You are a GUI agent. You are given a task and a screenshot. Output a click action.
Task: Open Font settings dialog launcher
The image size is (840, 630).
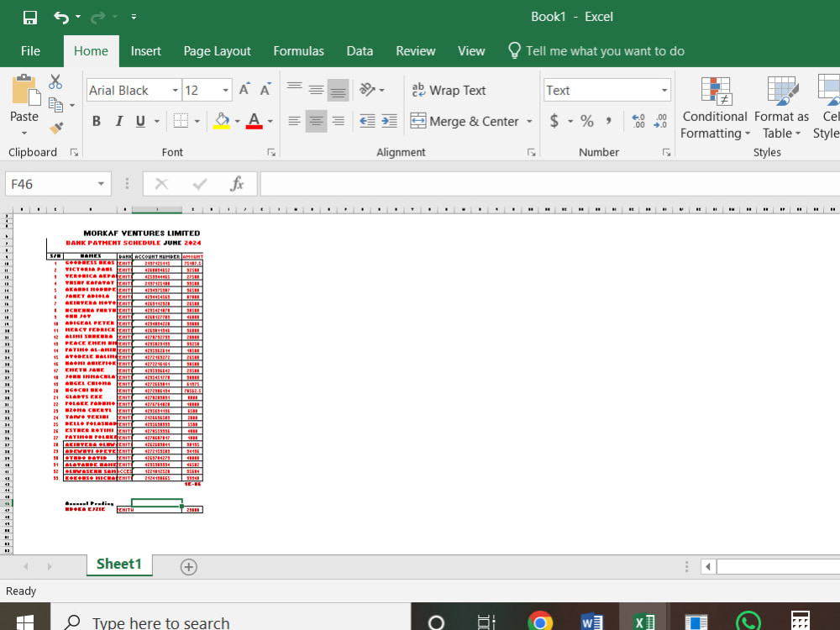point(271,153)
